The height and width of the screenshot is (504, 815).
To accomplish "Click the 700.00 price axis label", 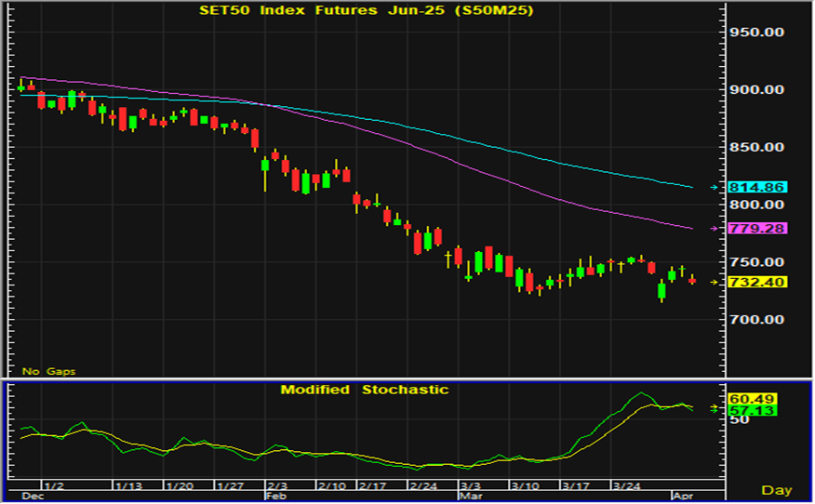I will click(x=756, y=320).
